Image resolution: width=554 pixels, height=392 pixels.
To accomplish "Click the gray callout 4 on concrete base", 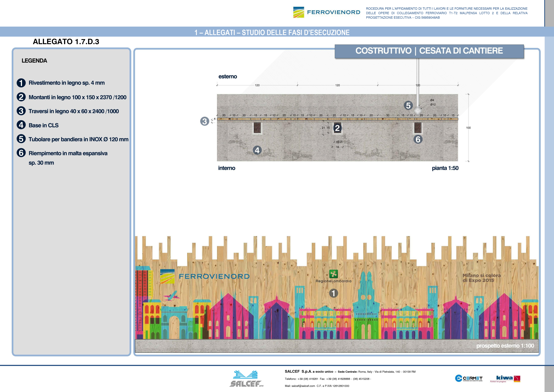I will pyautogui.click(x=257, y=150).
